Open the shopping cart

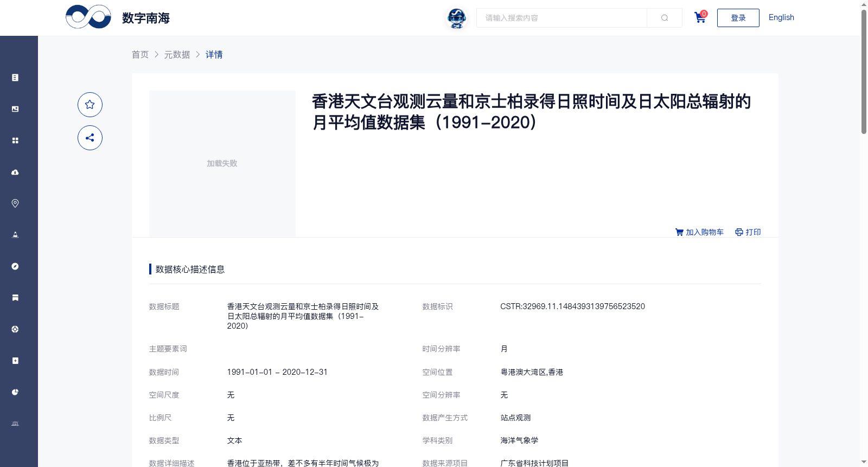point(700,17)
